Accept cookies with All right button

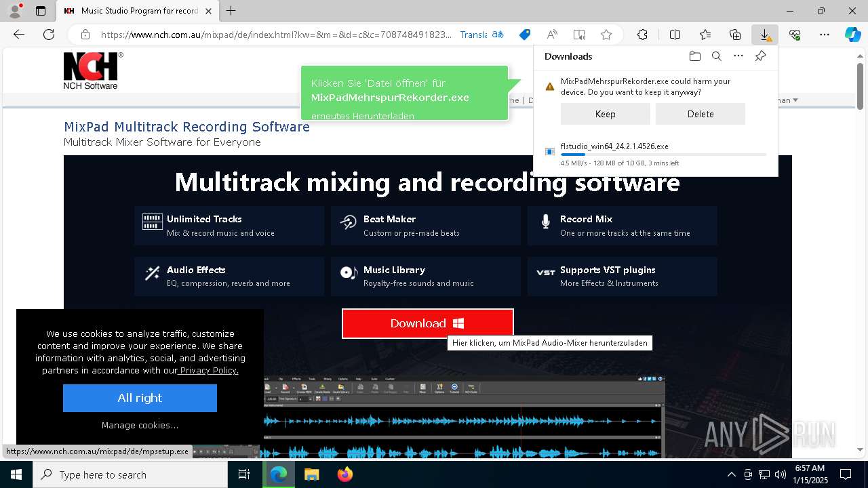(140, 398)
